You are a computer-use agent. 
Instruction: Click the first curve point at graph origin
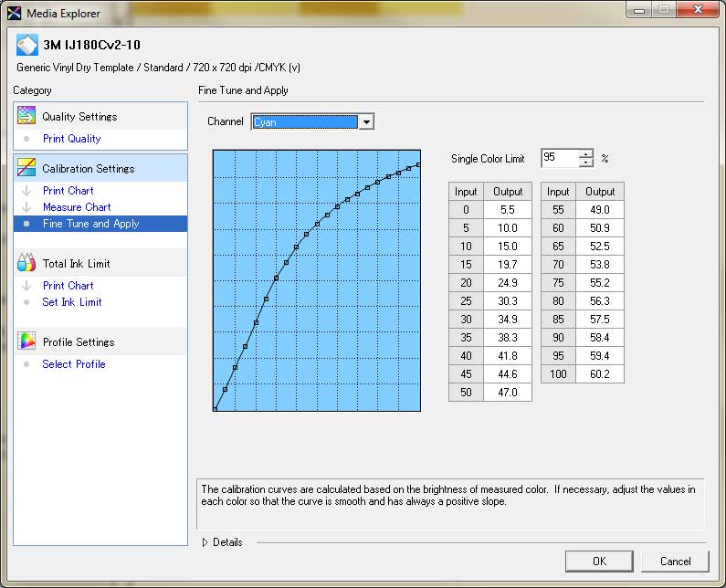pos(216,409)
